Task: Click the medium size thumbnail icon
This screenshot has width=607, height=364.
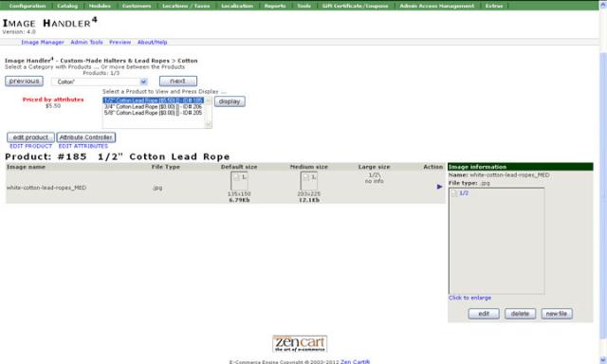Action: [309, 181]
